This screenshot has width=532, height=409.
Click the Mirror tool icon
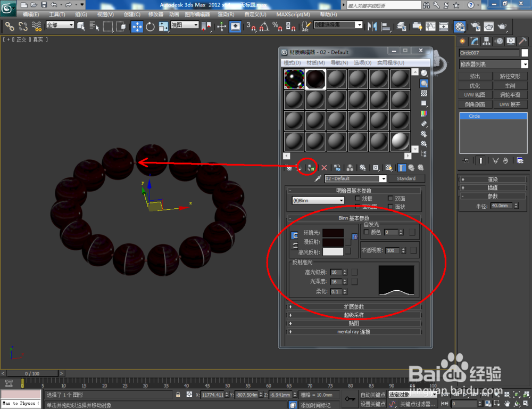[x=372, y=27]
